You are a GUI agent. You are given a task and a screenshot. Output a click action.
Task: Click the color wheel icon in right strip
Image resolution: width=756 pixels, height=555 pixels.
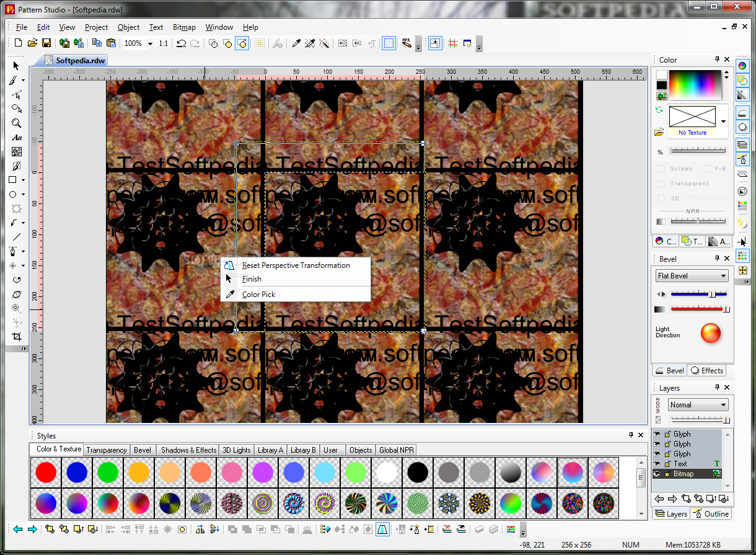point(742,66)
